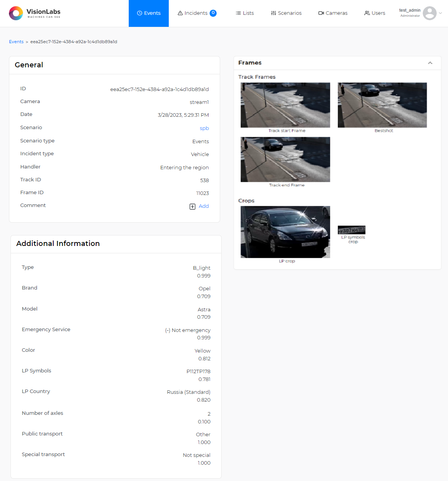Click the test_admin user name

(x=410, y=11)
